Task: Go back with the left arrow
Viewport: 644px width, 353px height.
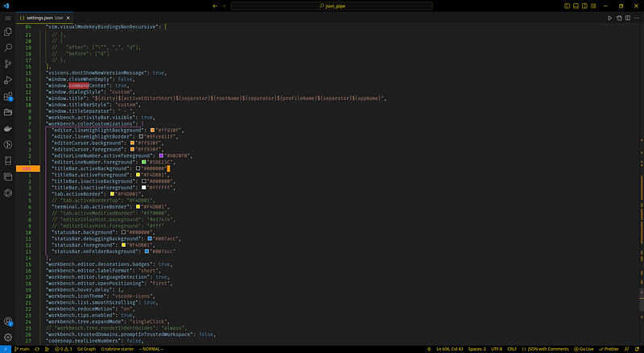Action: click(215, 6)
